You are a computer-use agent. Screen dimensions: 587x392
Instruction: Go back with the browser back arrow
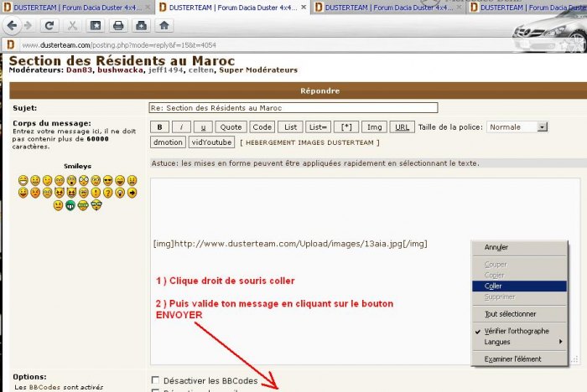pos(12,26)
